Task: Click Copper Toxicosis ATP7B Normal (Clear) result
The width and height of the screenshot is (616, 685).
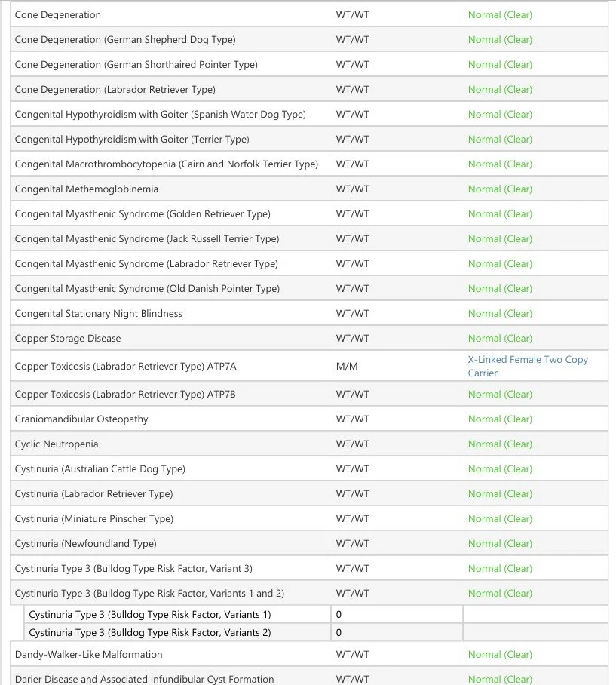Action: tap(500, 395)
